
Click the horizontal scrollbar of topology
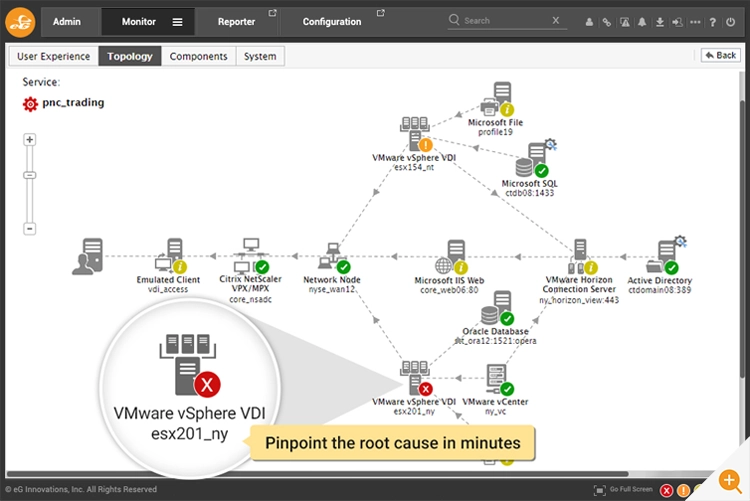click(x=317, y=474)
